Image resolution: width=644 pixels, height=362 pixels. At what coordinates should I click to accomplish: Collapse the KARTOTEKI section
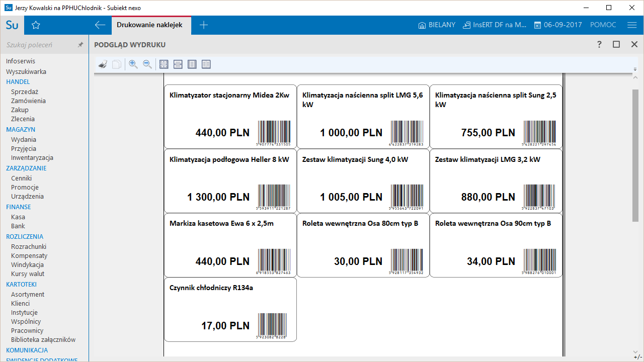click(x=21, y=285)
